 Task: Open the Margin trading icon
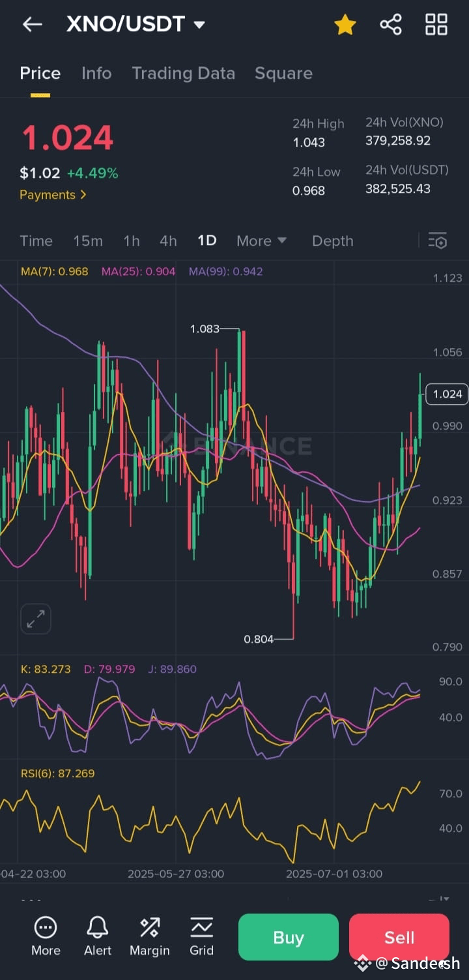click(x=150, y=936)
